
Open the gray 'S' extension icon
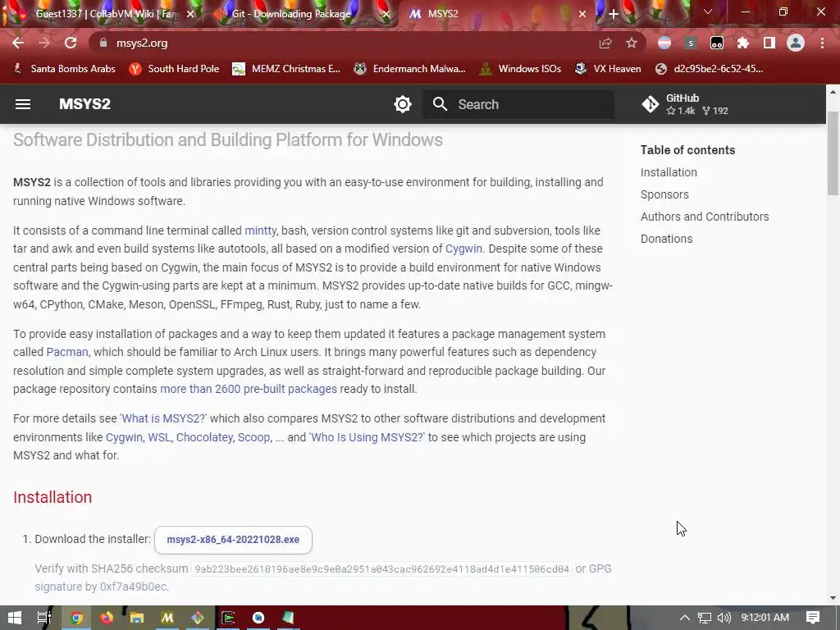(x=691, y=43)
